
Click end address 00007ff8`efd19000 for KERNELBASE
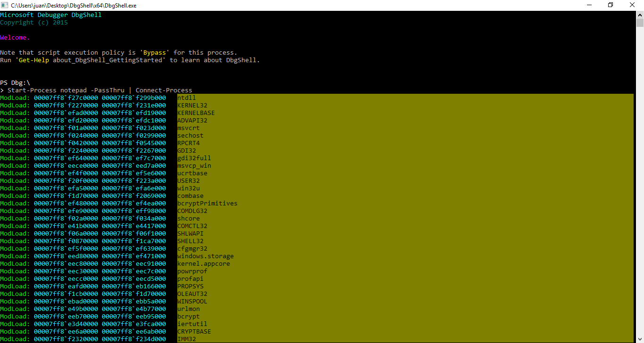[134, 113]
